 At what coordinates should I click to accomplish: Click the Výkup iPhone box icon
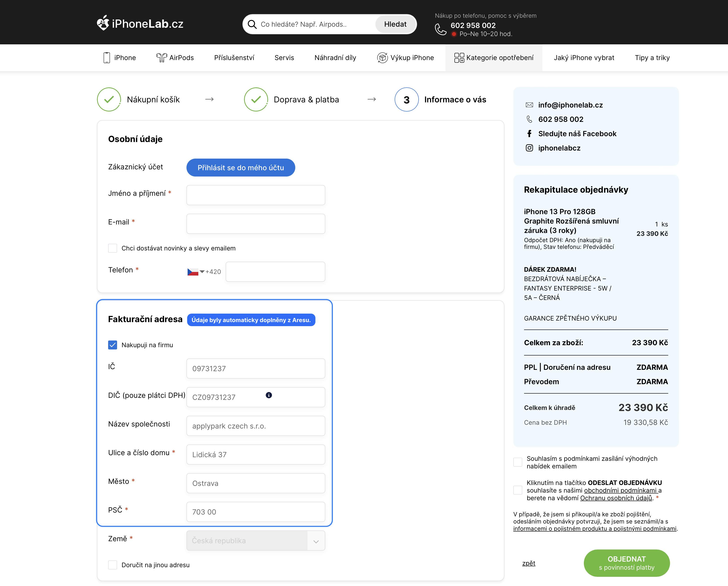pyautogui.click(x=382, y=58)
